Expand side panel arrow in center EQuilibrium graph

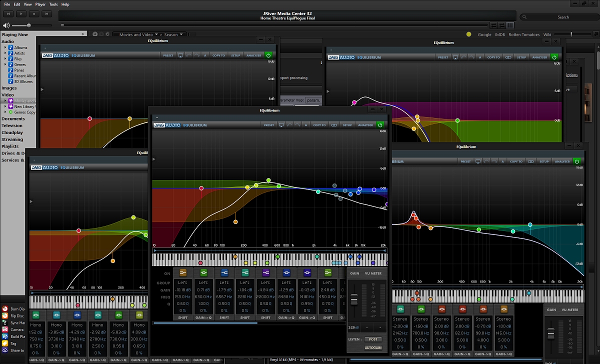pyautogui.click(x=154, y=159)
